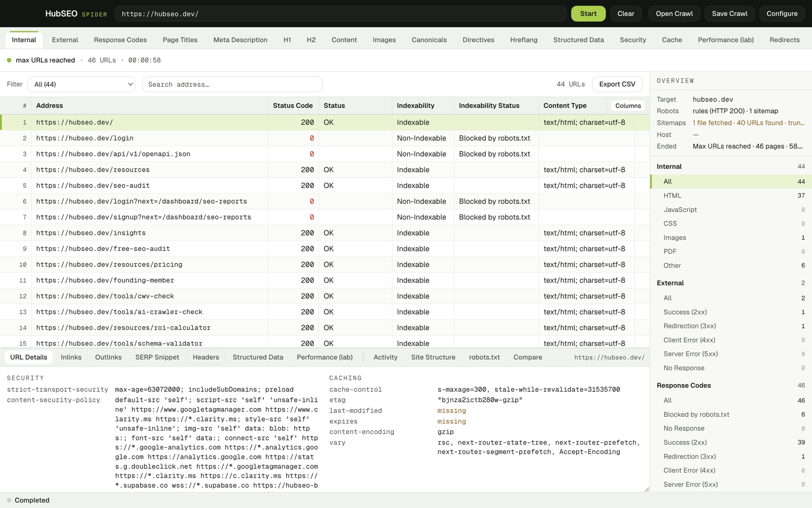This screenshot has width=812, height=508.
Task: Select Blocked by robots.txt response codes
Action: pos(731,415)
